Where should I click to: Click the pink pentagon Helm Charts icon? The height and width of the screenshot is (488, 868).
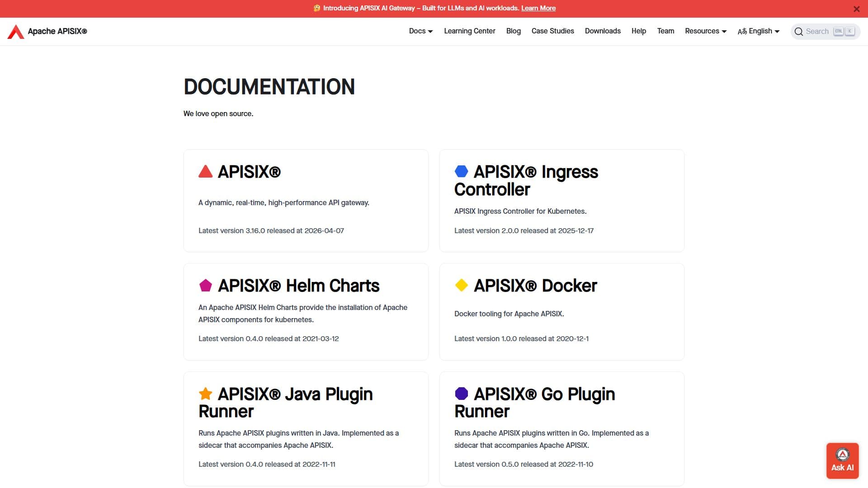pyautogui.click(x=206, y=285)
